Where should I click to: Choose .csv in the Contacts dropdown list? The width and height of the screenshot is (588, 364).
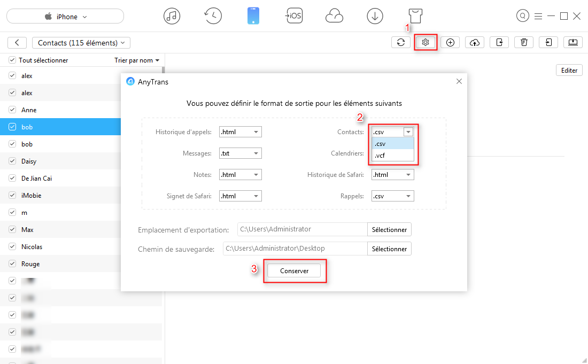(x=393, y=144)
